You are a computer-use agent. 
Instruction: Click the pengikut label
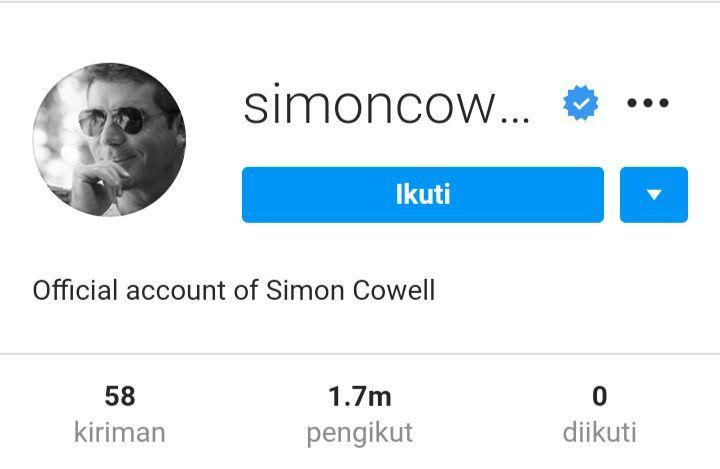tap(360, 434)
